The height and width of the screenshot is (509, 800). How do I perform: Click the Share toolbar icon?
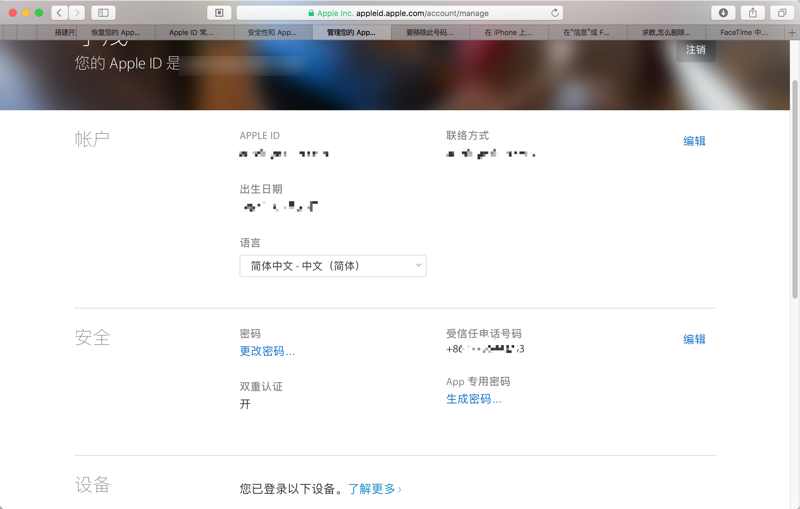point(753,13)
